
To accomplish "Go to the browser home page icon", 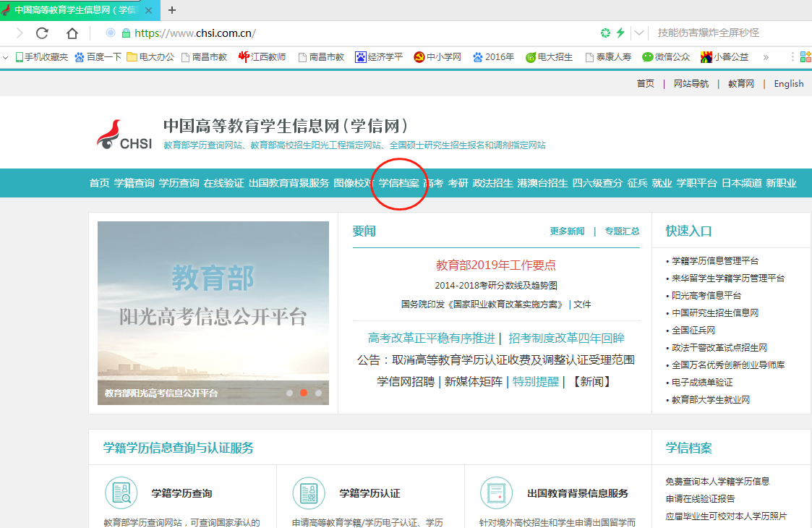I will coord(72,33).
